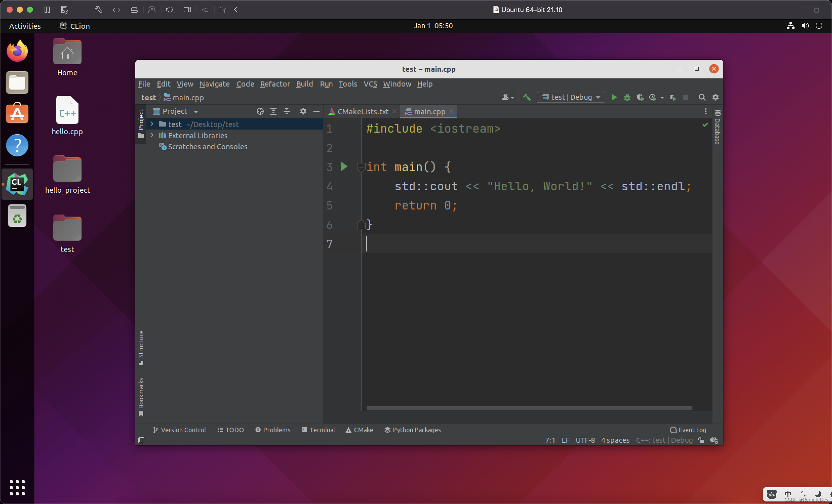Open Project panel gear options
832x504 pixels.
pyautogui.click(x=303, y=111)
